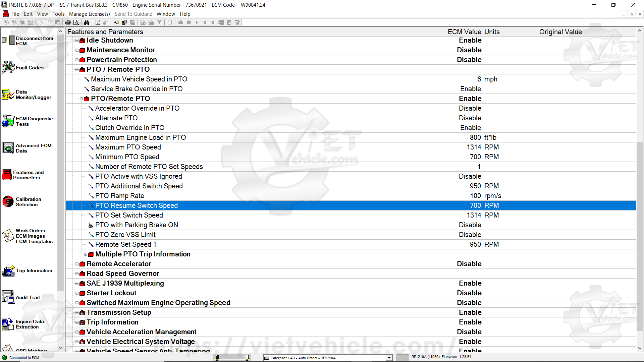Viewport: 644px width, 362px height.
Task: Expand the Road Speed Governor node
Action: tap(77, 274)
